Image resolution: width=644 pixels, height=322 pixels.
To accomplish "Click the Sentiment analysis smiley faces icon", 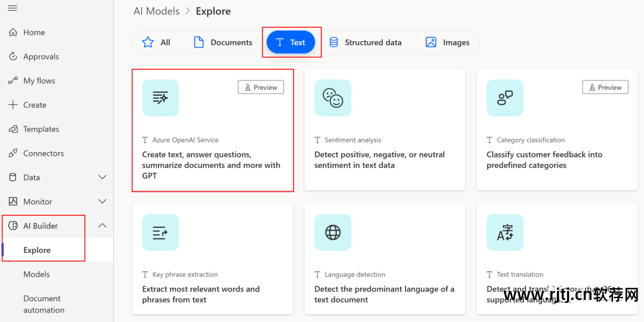I will click(333, 98).
